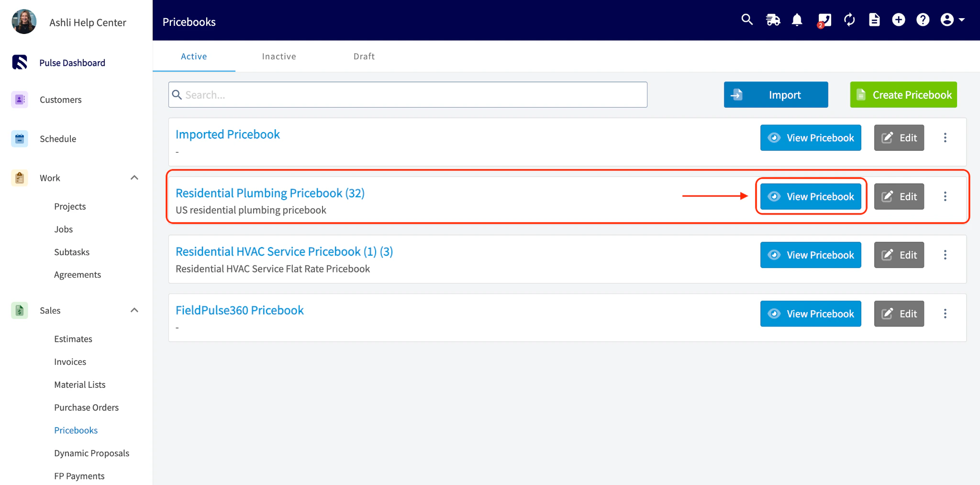Viewport: 980px width, 485px height.
Task: View the Residential HVAC Service Pricebook
Action: click(x=811, y=255)
